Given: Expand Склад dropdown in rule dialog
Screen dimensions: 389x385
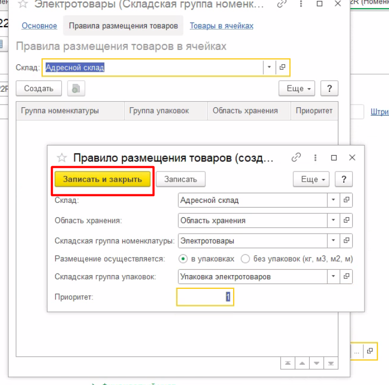Looking at the screenshot, I should 333,200.
